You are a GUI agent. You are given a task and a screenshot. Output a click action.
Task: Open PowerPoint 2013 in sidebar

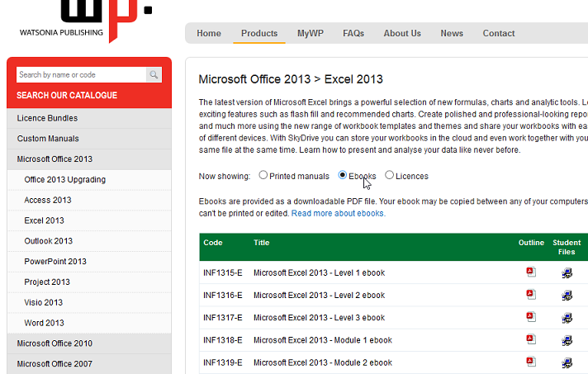(89, 261)
